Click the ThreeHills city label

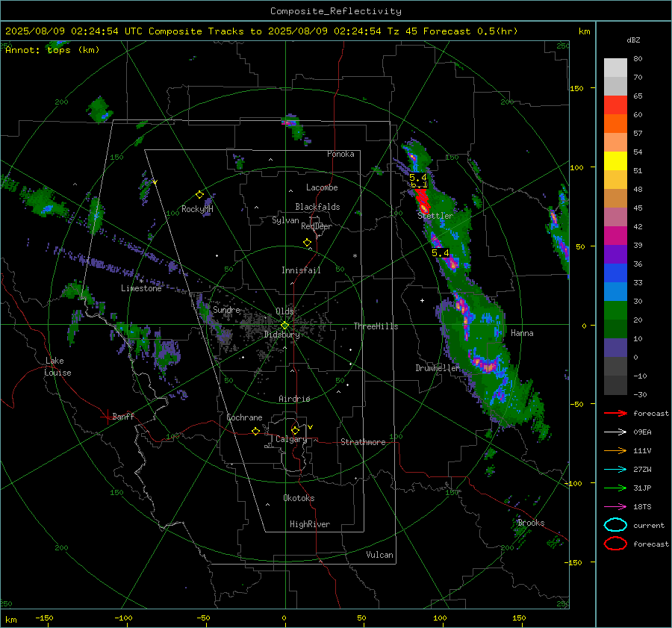376,326
